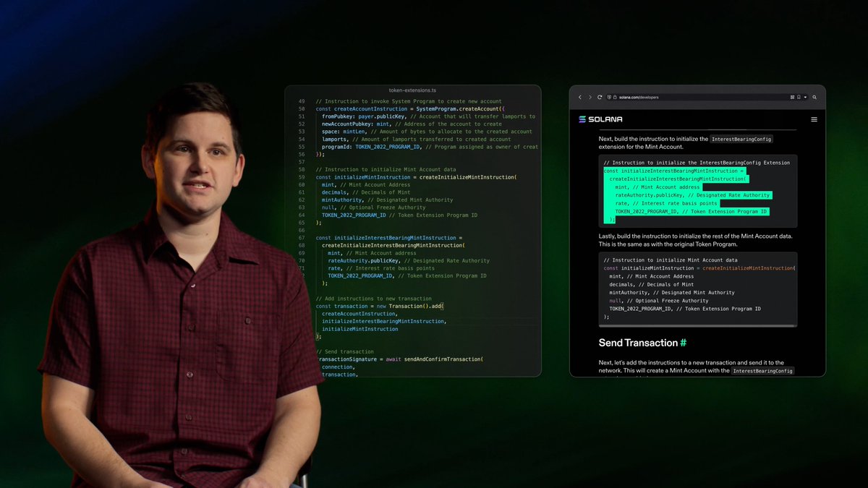Viewport: 868px width, 488px height.
Task: Click the InterestBearingConfig inline code in first paragraph
Action: tap(741, 139)
